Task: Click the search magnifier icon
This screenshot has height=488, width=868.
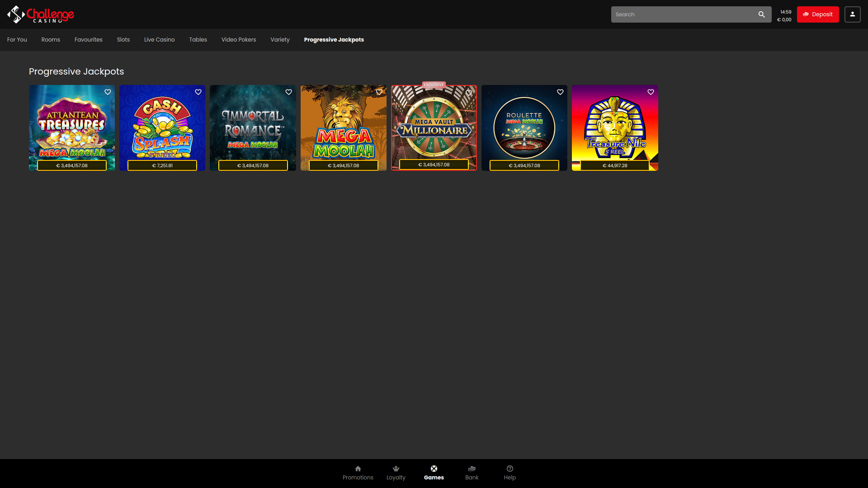Action: point(762,14)
